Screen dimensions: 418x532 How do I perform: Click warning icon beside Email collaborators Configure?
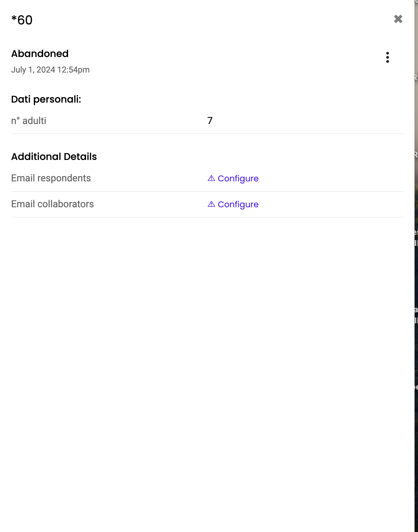point(211,204)
